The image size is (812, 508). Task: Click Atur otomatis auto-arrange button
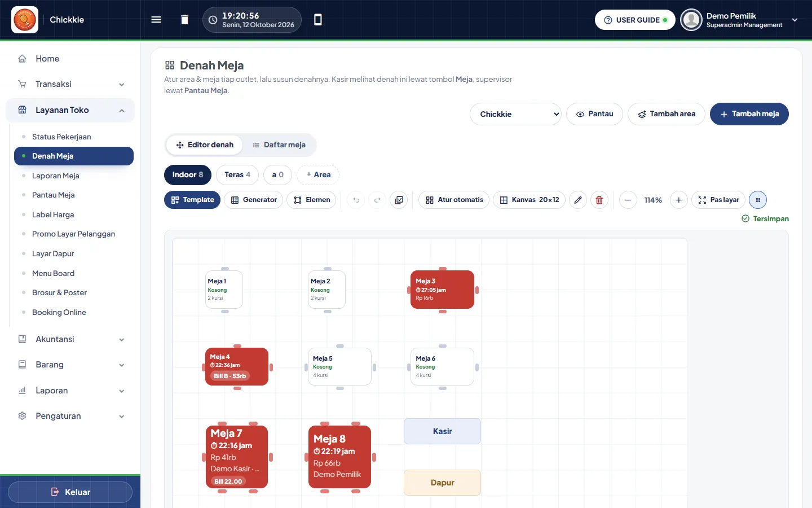point(454,200)
